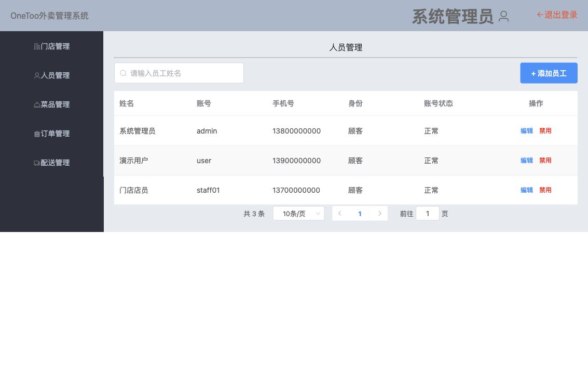Edit the 系统管理员 row
The image size is (588, 385).
[x=526, y=131]
